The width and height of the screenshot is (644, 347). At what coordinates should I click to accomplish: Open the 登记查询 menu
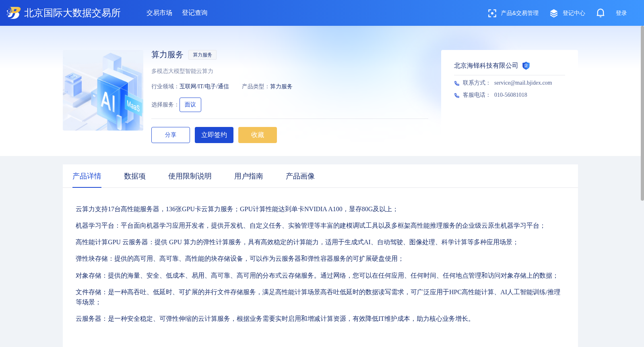click(195, 13)
